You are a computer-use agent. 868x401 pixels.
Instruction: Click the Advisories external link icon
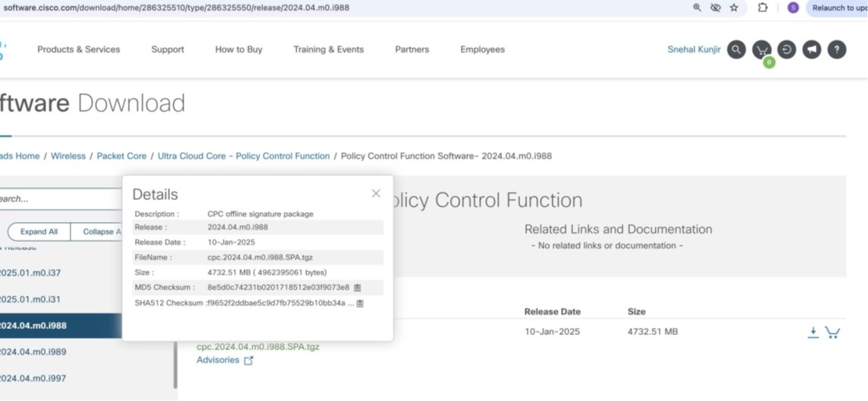click(249, 361)
